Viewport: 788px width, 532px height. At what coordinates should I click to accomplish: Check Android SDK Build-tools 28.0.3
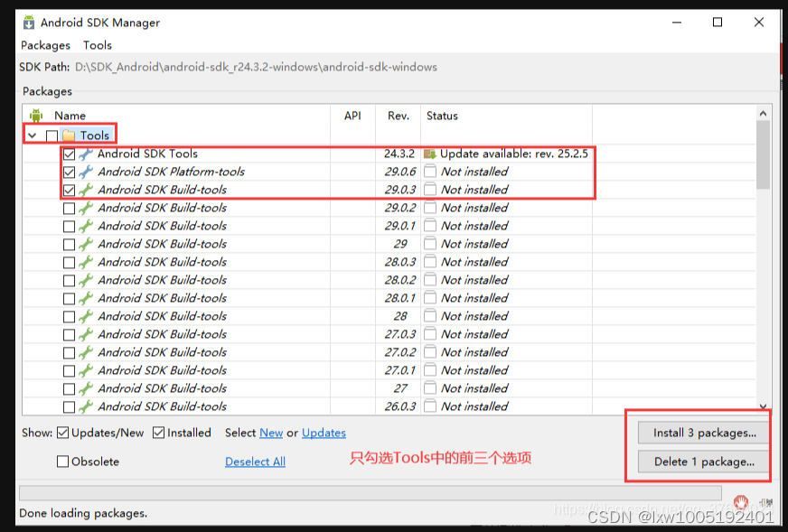(70, 263)
